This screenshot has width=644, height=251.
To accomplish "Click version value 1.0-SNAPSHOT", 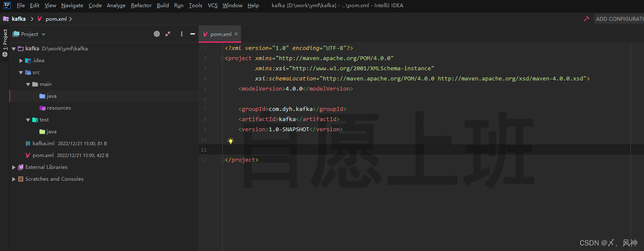I will pos(289,130).
